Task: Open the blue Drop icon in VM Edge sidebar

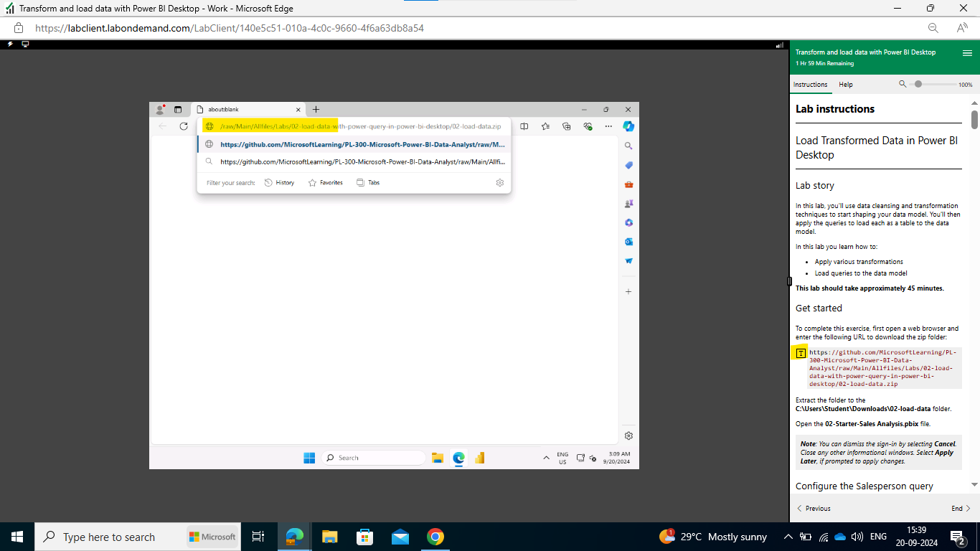Action: point(628,261)
